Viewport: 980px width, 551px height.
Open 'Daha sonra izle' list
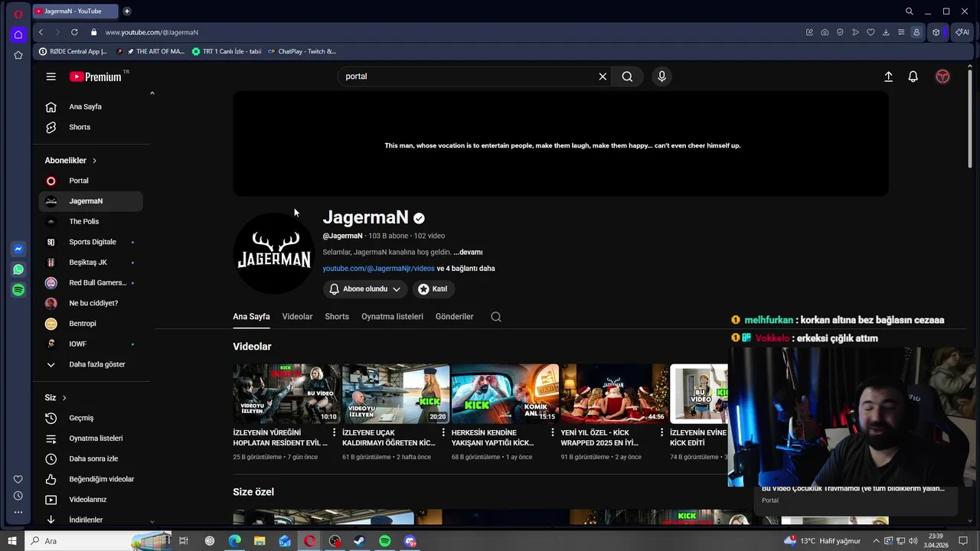point(90,458)
